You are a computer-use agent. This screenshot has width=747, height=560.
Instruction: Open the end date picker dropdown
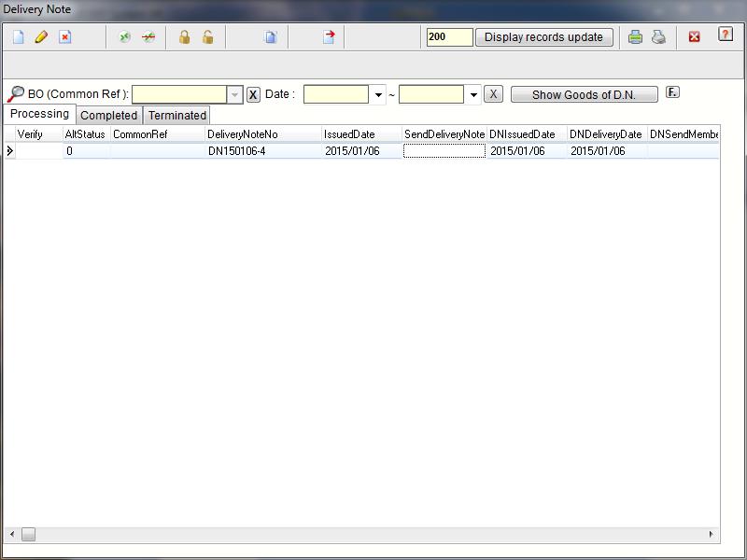point(473,95)
